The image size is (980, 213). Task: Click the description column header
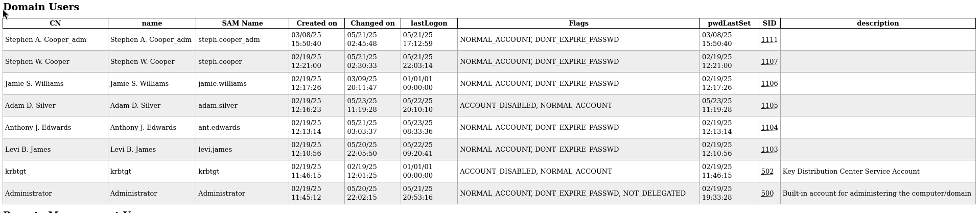877,23
